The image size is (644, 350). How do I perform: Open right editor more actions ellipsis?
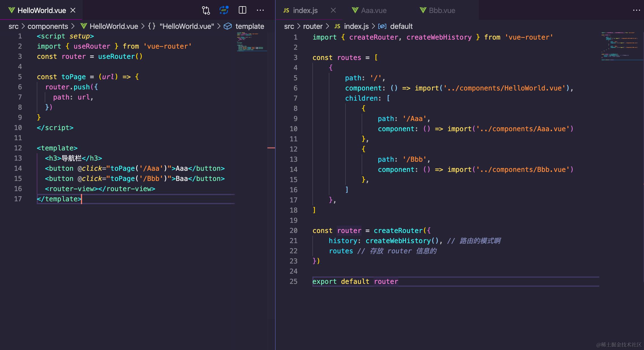pyautogui.click(x=636, y=10)
